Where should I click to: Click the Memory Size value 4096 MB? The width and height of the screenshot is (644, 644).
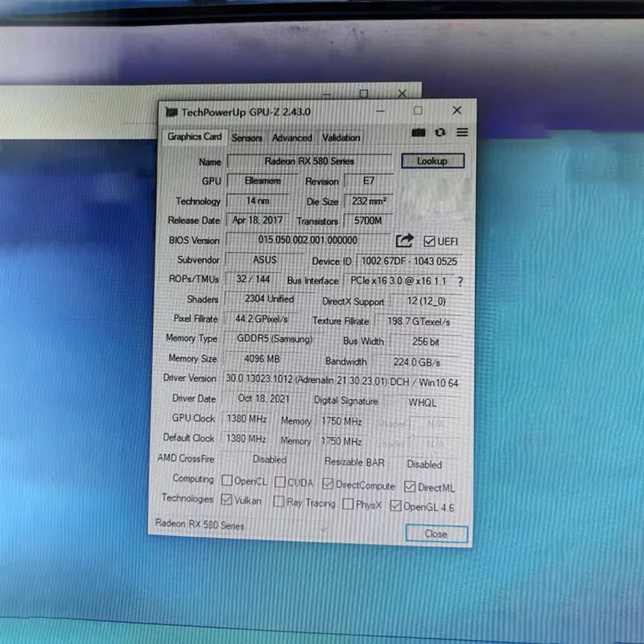tap(262, 359)
